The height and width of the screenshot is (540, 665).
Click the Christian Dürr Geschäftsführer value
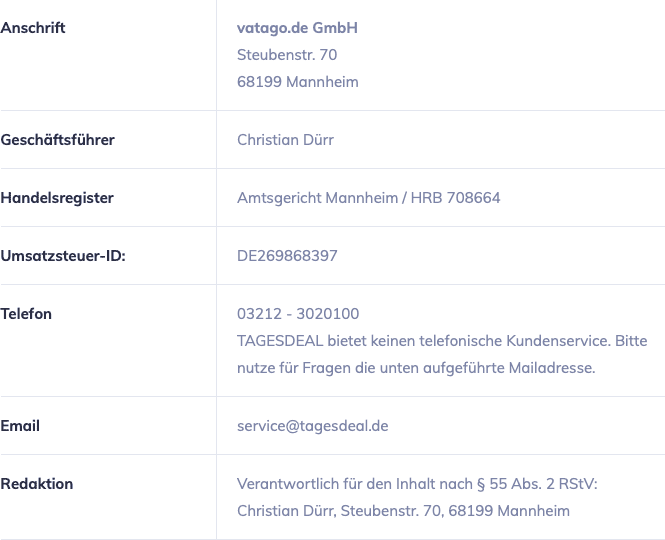[285, 140]
